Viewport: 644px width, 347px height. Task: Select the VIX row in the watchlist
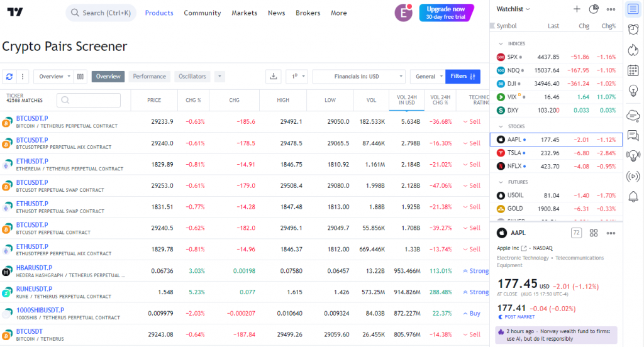[x=556, y=97]
